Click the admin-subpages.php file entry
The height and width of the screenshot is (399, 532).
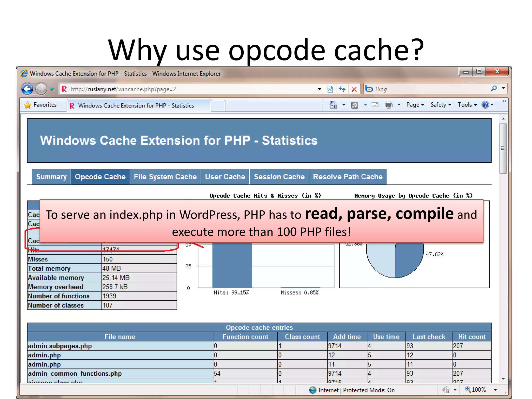(x=60, y=346)
